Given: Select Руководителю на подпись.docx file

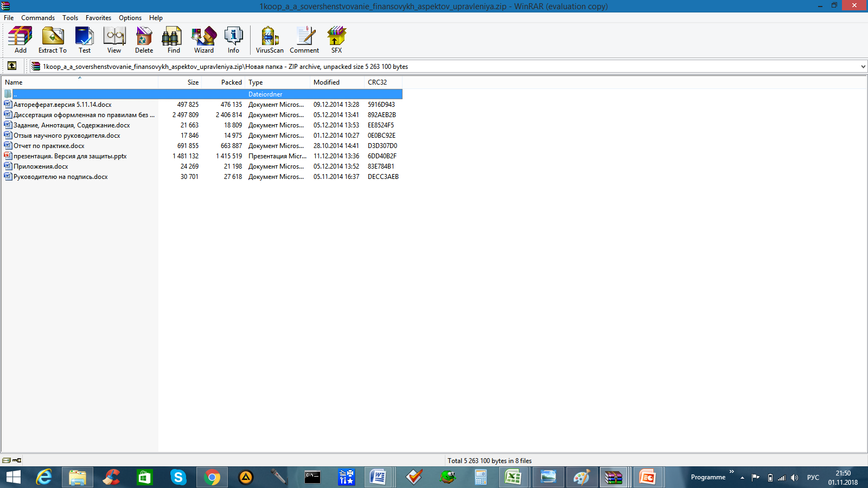Looking at the screenshot, I should tap(202, 177).
